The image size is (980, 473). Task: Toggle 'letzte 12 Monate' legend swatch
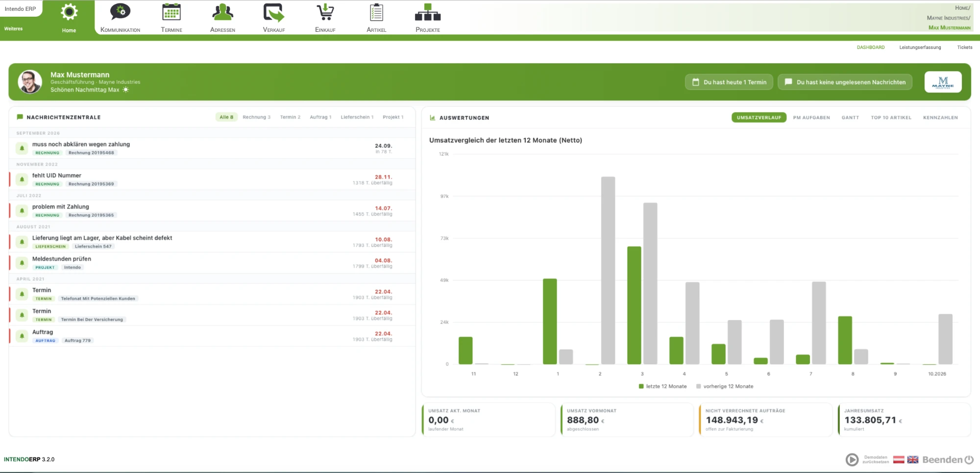point(641,386)
